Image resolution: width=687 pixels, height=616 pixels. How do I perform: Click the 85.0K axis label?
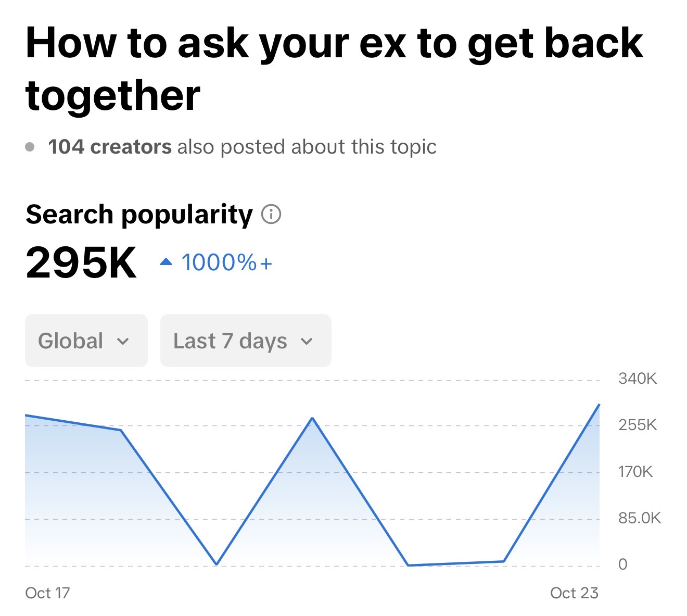click(x=639, y=518)
